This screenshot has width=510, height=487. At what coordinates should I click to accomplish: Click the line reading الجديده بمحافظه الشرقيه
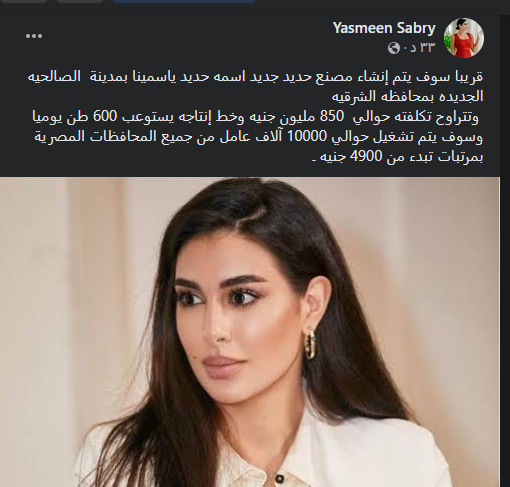[407, 97]
